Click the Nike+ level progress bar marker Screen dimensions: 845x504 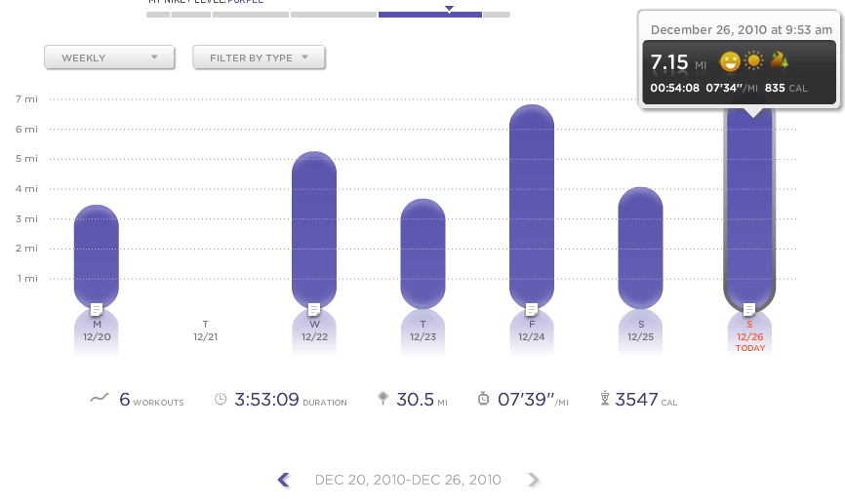[449, 9]
